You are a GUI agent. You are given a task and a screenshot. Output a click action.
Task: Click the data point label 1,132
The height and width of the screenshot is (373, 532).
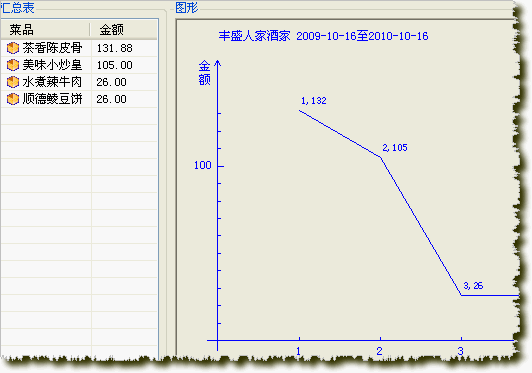click(x=314, y=101)
